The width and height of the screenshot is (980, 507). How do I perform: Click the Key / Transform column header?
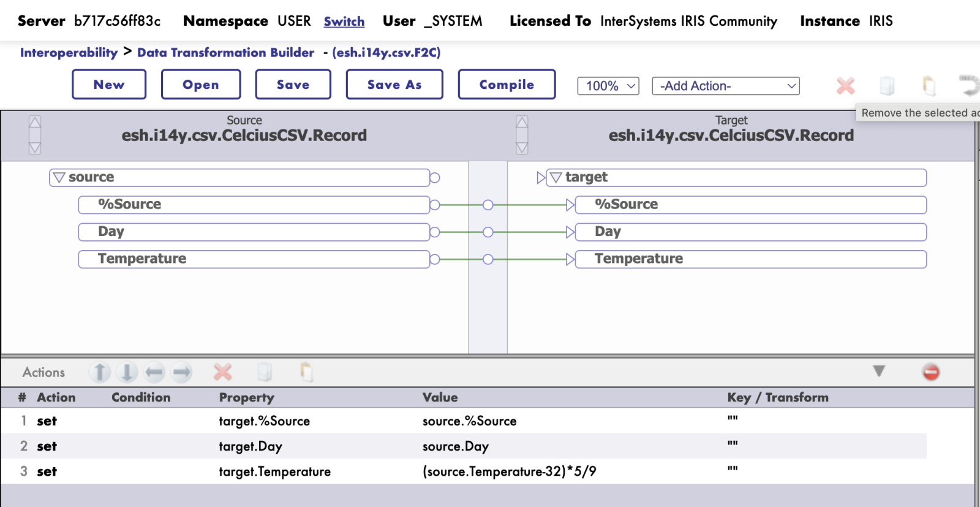point(778,397)
